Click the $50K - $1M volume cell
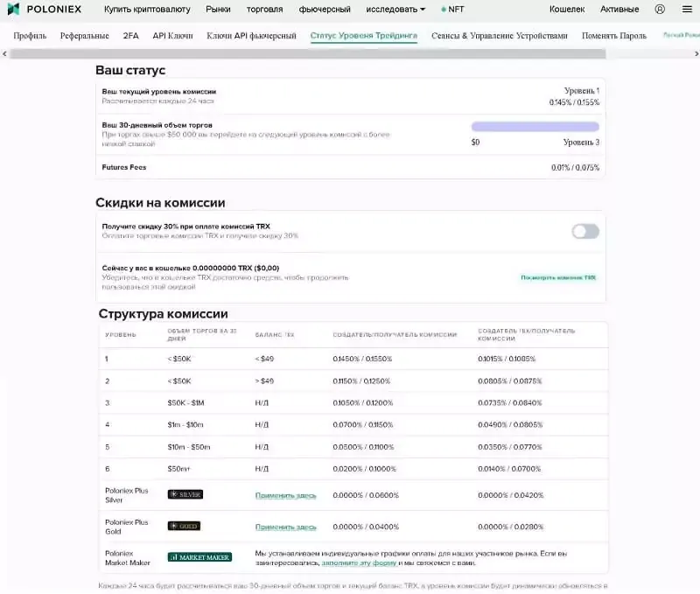This screenshot has height=594, width=700. (185, 403)
